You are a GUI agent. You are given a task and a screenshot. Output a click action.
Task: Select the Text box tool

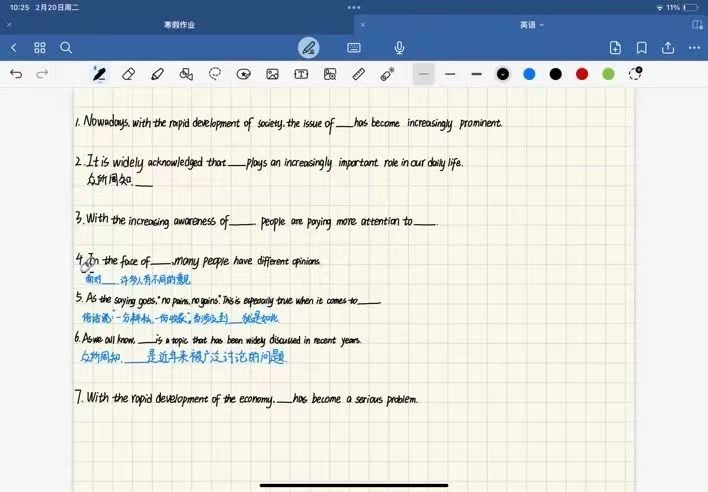click(301, 74)
